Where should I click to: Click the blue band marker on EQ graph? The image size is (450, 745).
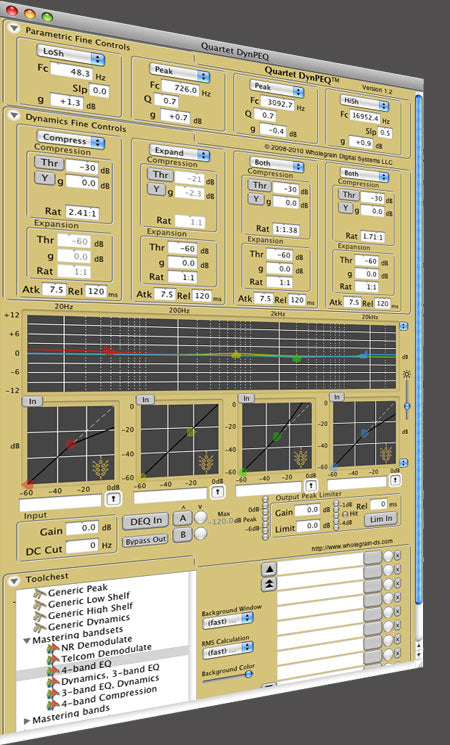point(364,354)
